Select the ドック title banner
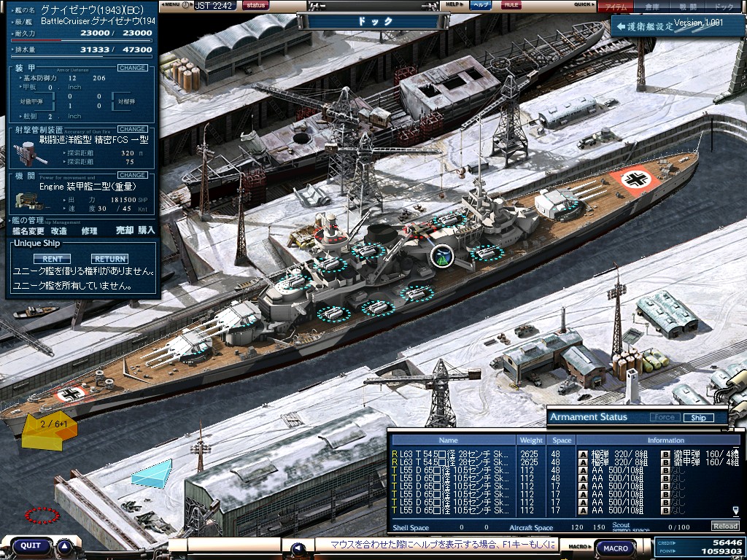 tap(374, 21)
